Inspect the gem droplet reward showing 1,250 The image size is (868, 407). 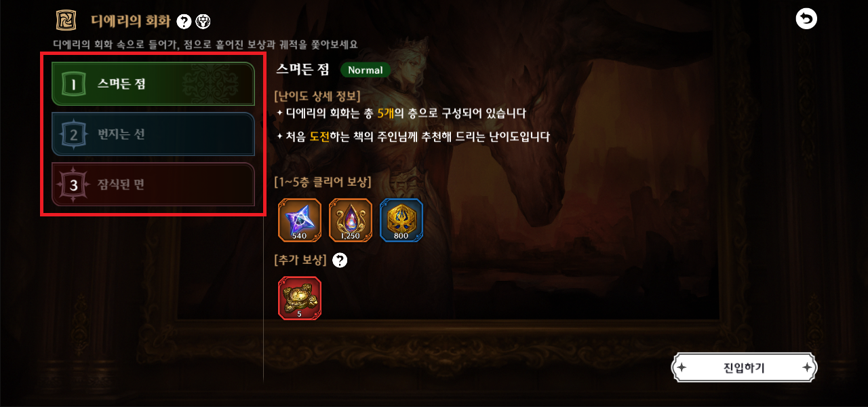click(351, 220)
